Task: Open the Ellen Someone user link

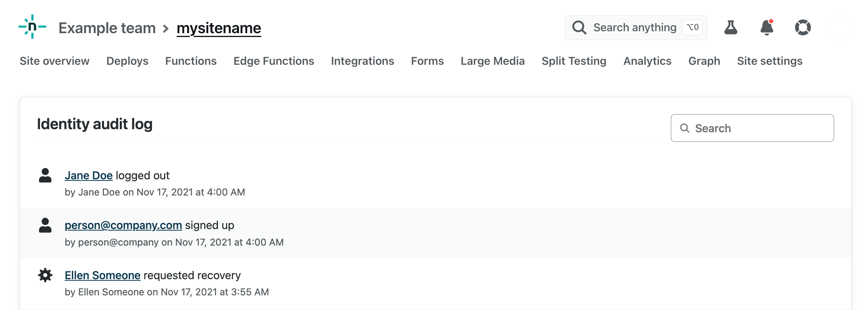Action: coord(102,275)
